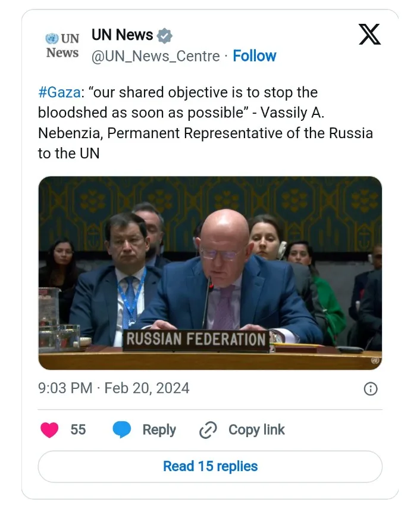
Task: Open the @UN_News_Centre handle
Action: 155,56
